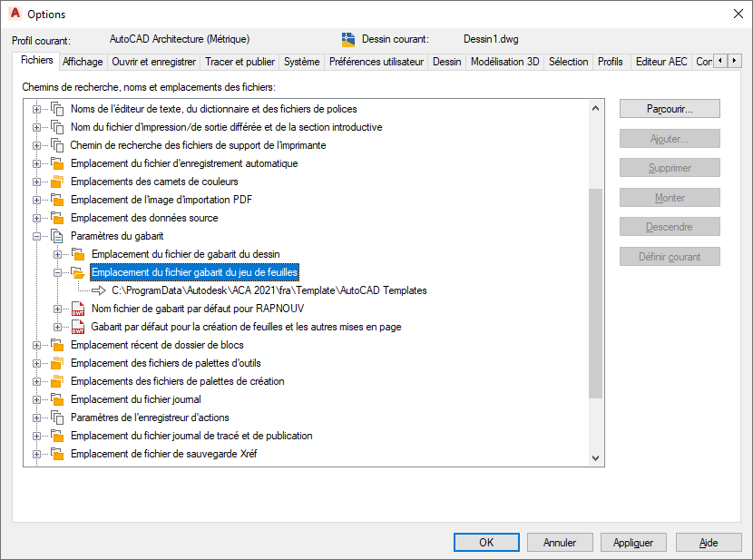Switch to the Affichage tab
Viewport: 753px width, 560px height.
83,62
